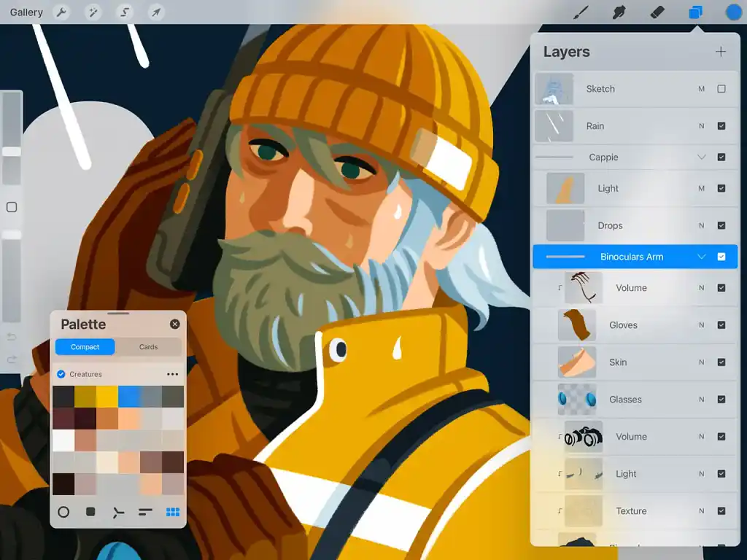The height and width of the screenshot is (560, 747).
Task: Toggle the Creatures palette default checkmark
Action: point(60,374)
